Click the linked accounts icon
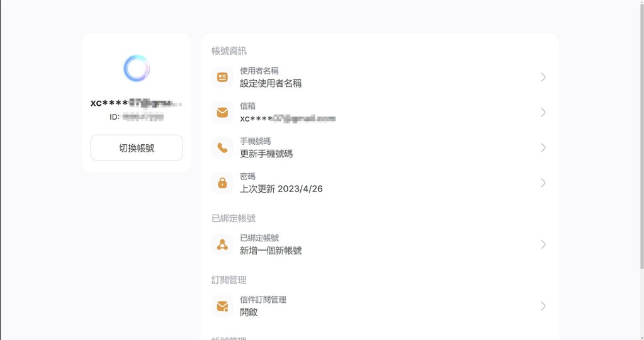Image resolution: width=644 pixels, height=340 pixels. (222, 245)
